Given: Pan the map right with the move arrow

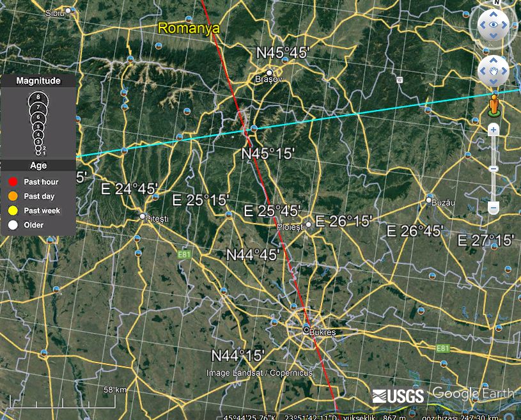Looking at the screenshot, I should [x=504, y=71].
